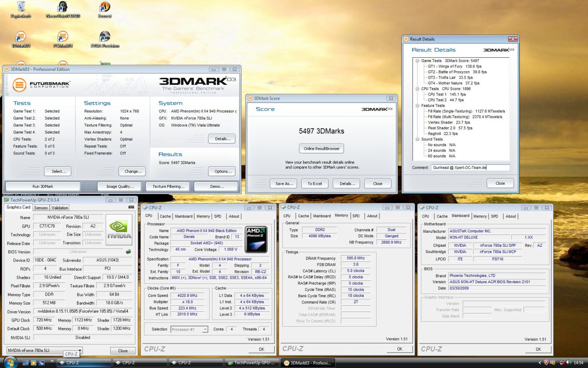Collapse the Sound Tests tree node
Screen dimensions: 588x368
click(x=417, y=139)
